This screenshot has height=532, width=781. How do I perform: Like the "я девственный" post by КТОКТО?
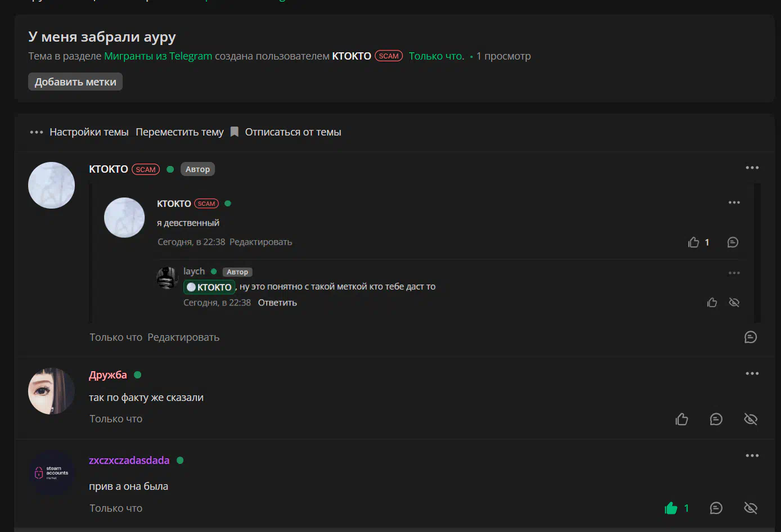click(x=693, y=242)
